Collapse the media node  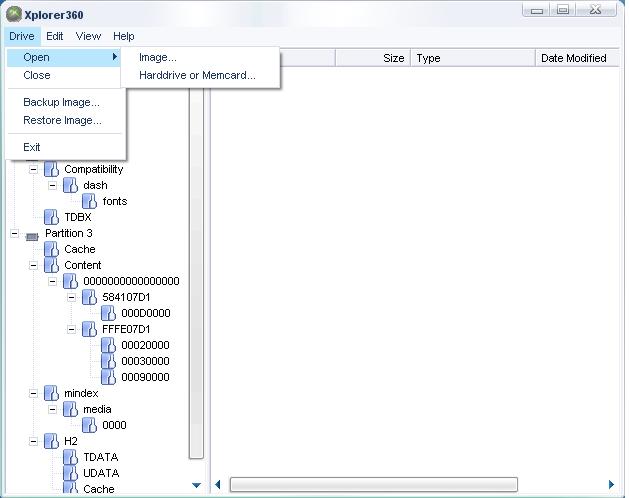click(x=53, y=410)
